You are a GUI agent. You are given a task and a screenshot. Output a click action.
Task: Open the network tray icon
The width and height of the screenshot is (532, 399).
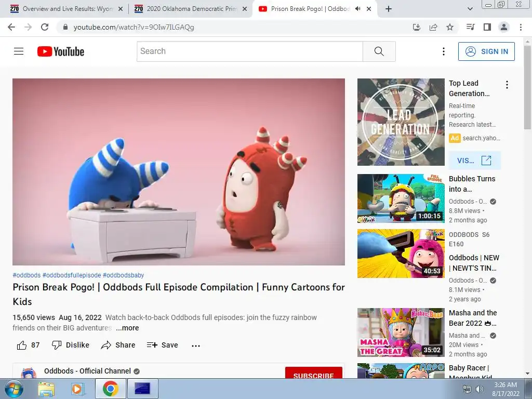467,389
